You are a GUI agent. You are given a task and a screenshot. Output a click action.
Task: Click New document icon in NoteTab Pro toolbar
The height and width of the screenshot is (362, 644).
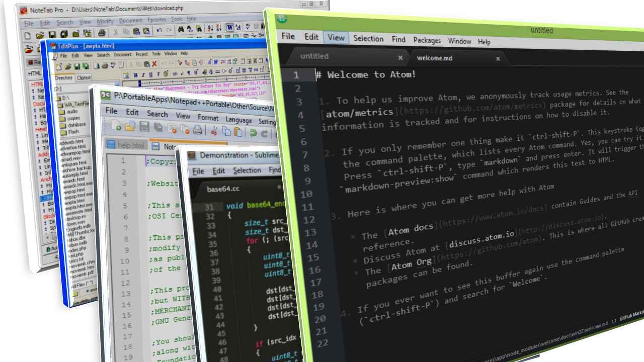(x=27, y=35)
